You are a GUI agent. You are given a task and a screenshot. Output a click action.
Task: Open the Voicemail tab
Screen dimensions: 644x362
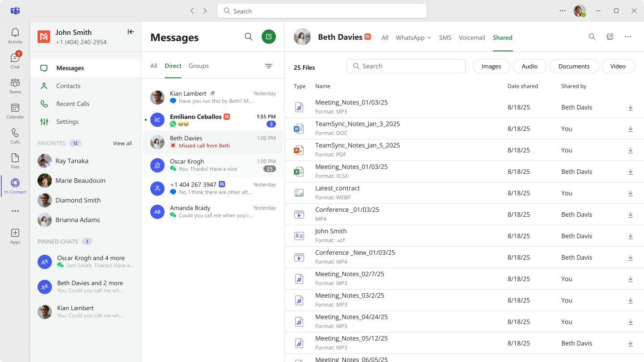click(472, 38)
